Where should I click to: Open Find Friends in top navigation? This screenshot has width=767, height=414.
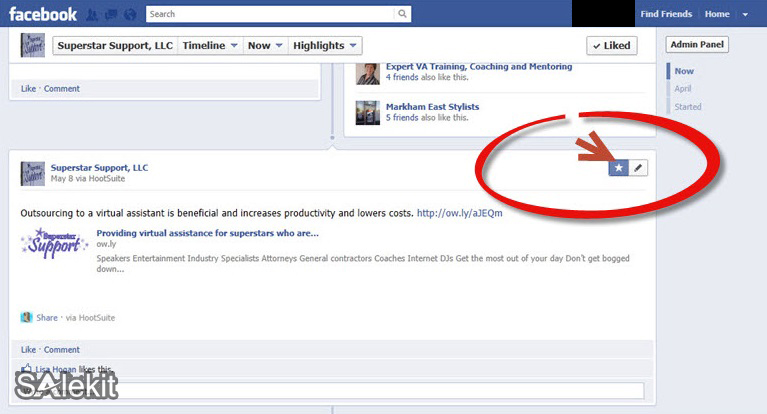pos(666,14)
